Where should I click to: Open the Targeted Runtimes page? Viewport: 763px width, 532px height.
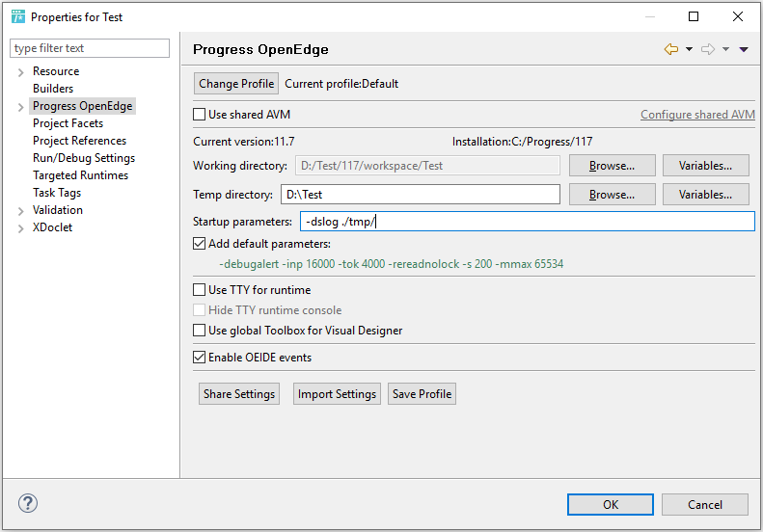pos(80,175)
